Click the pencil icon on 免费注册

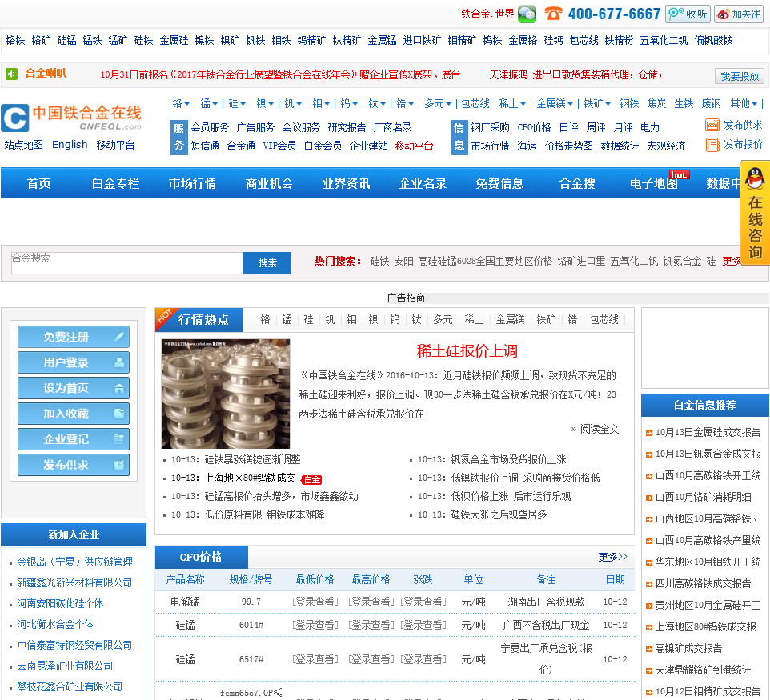[x=118, y=337]
